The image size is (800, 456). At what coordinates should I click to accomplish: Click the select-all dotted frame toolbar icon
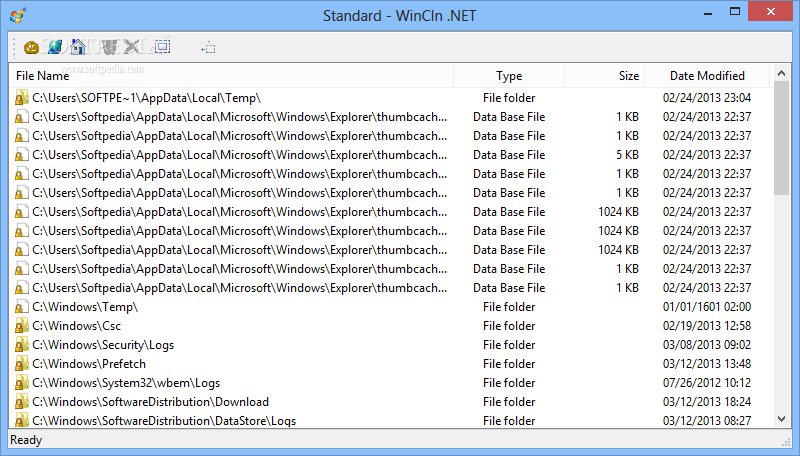point(162,47)
